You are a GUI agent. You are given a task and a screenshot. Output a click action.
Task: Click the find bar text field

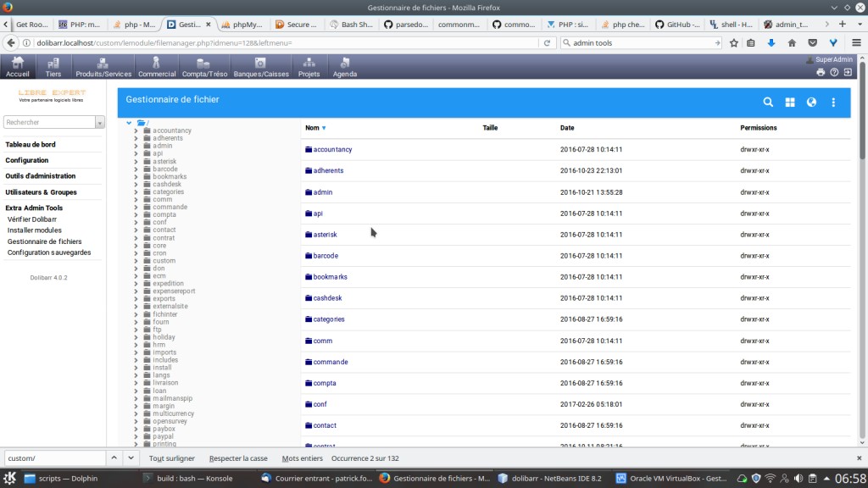(55, 458)
